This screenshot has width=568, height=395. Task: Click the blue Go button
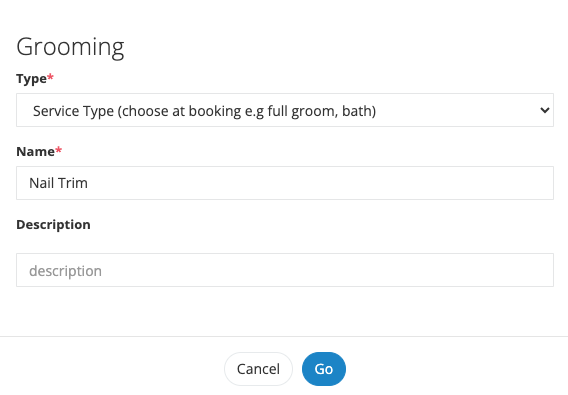click(324, 369)
